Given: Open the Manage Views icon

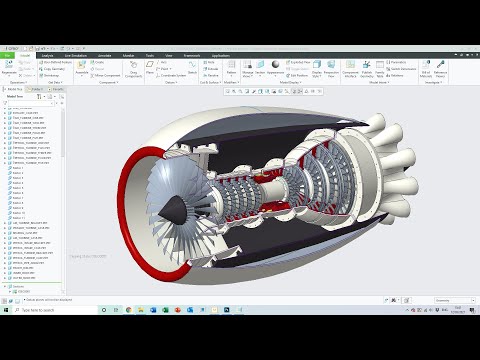Looking at the screenshot, I should point(248,65).
